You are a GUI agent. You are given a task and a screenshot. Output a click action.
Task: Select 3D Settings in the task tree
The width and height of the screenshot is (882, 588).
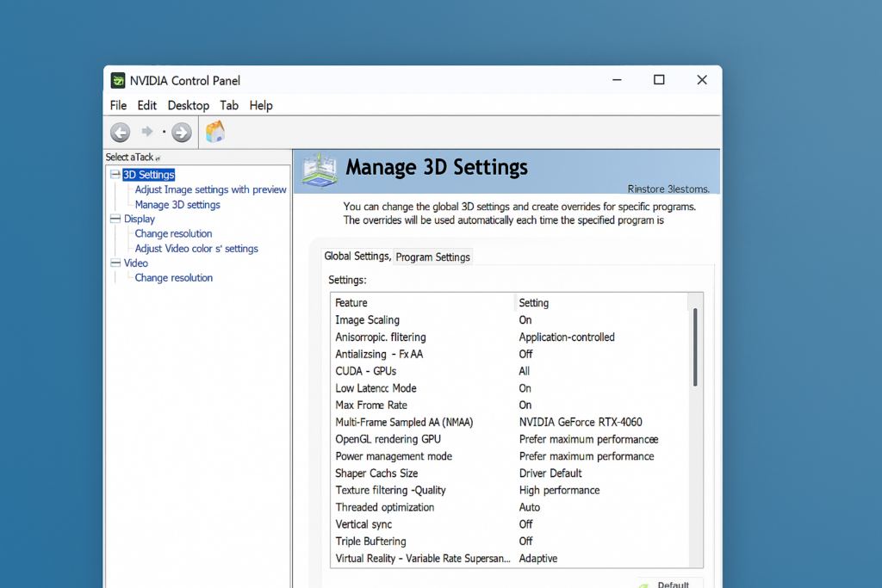pos(149,175)
